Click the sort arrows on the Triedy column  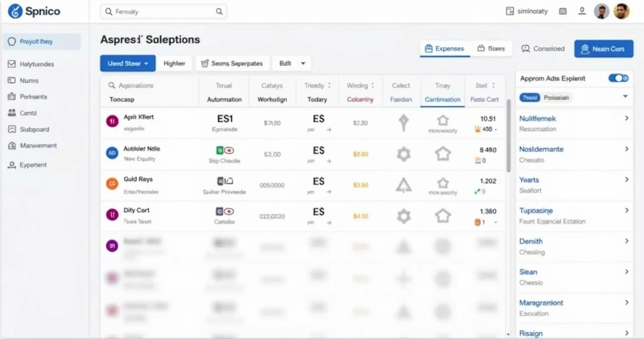click(329, 85)
